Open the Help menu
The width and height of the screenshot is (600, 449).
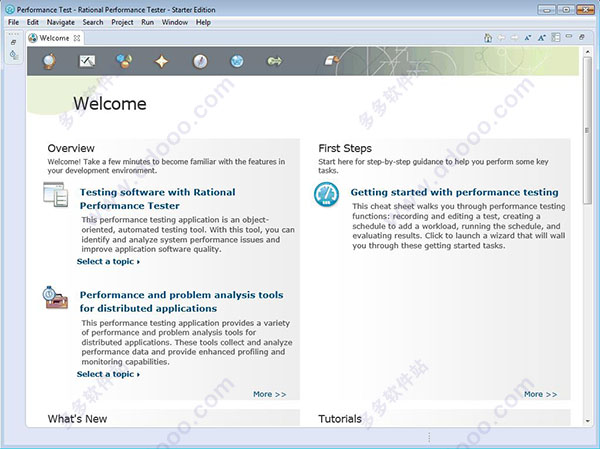click(203, 22)
